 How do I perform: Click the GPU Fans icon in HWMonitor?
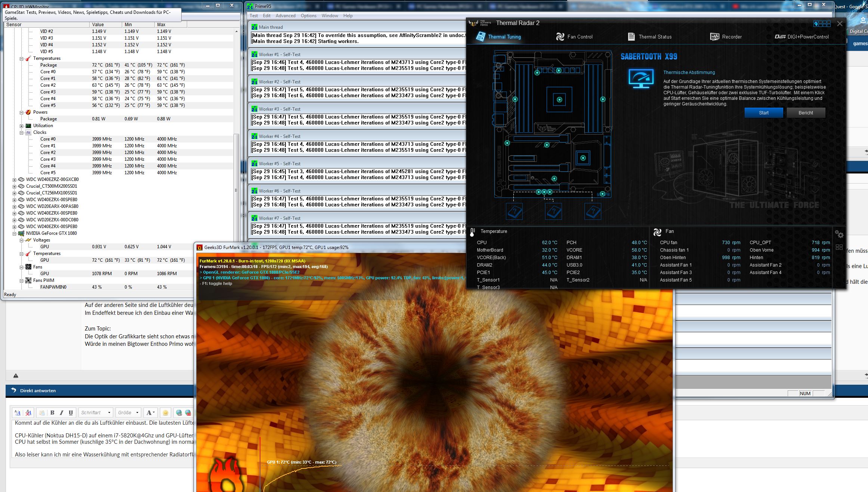point(28,267)
